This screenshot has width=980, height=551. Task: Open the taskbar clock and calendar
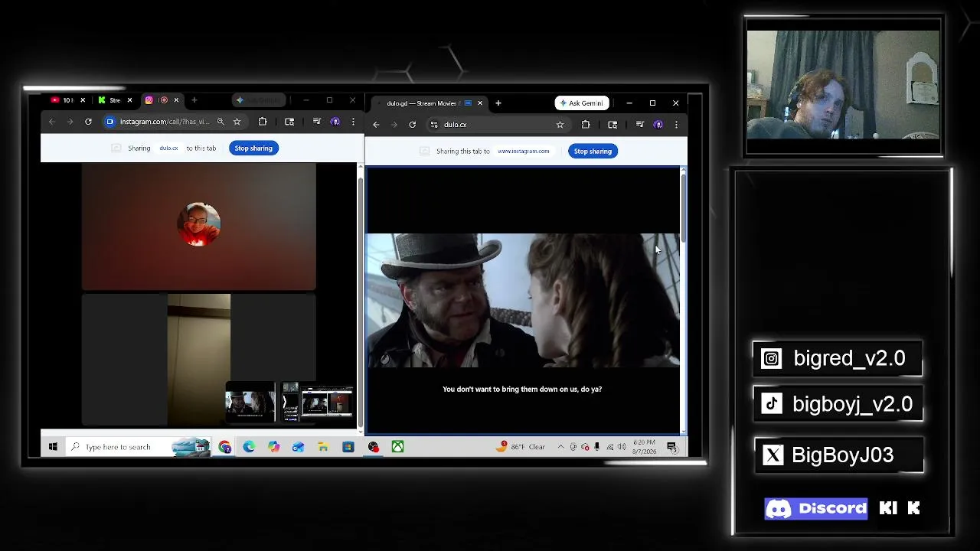click(644, 447)
